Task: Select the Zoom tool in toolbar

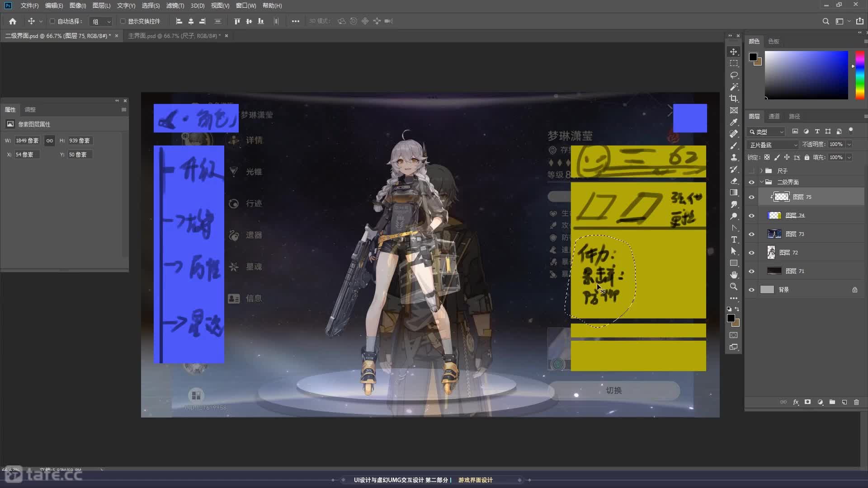Action: (734, 286)
